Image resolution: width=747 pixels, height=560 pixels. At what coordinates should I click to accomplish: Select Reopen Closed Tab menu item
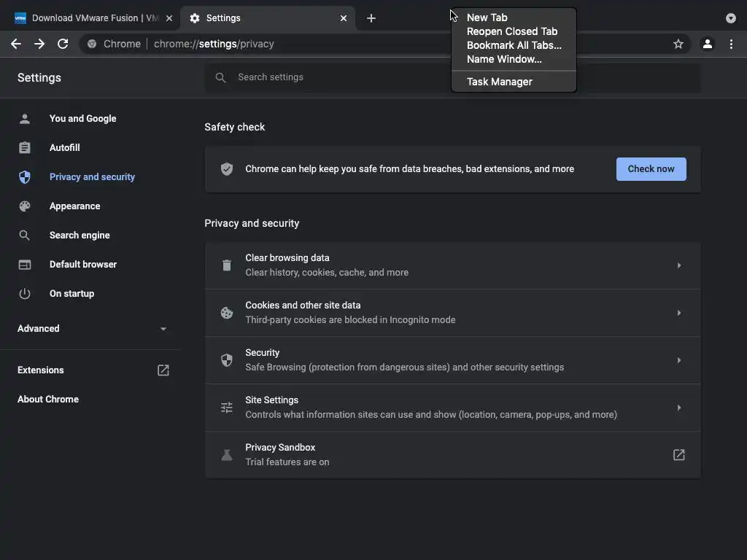coord(512,31)
